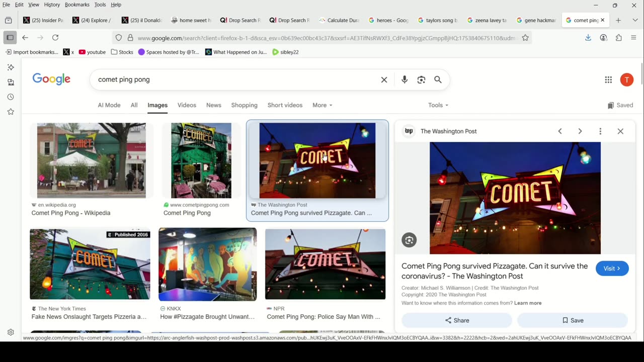Open sidebar synced tabs icon
The image size is (644, 362).
11,82
